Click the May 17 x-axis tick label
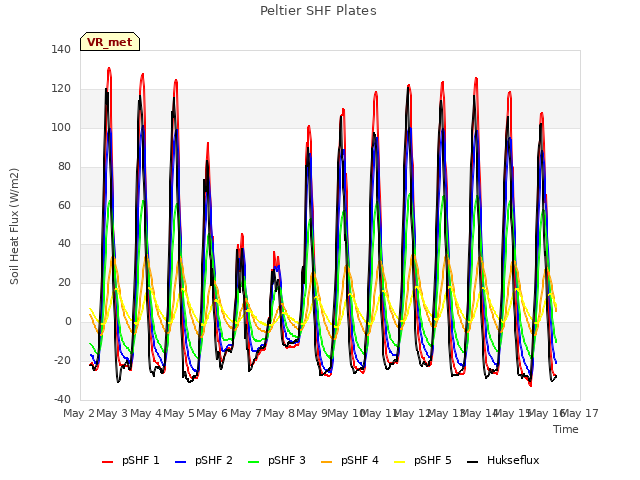The height and width of the screenshot is (480, 640). pyautogui.click(x=582, y=413)
